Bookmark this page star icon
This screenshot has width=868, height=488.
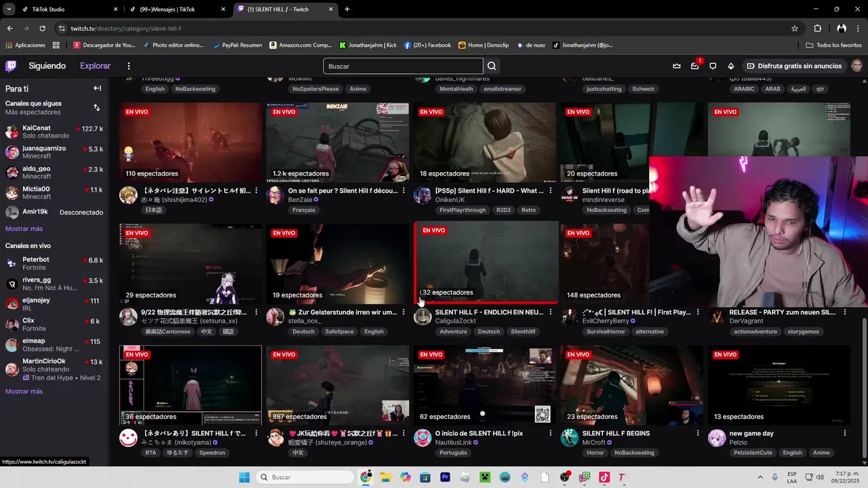(795, 28)
